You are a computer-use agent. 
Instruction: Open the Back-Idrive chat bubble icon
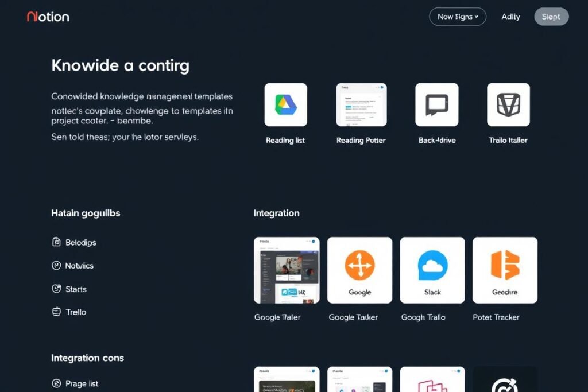click(x=436, y=104)
